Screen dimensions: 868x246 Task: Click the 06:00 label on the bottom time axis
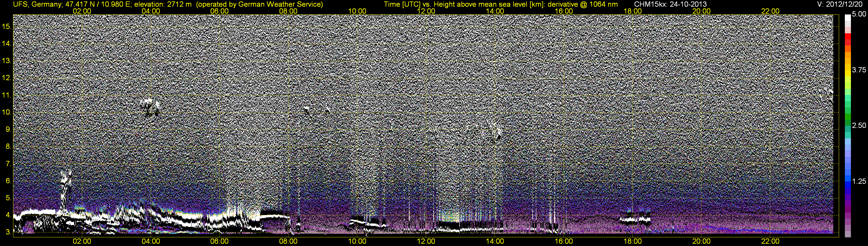[219, 241]
